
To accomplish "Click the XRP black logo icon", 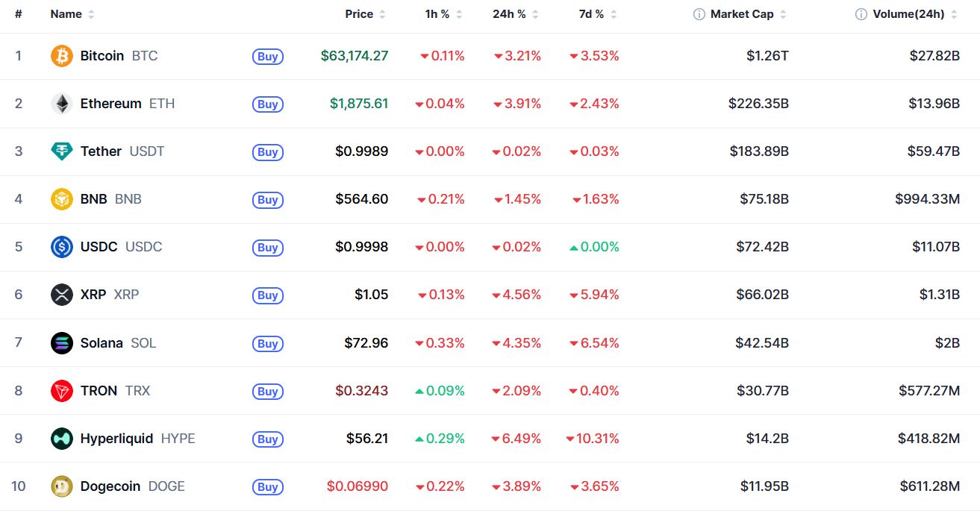I will [62, 295].
